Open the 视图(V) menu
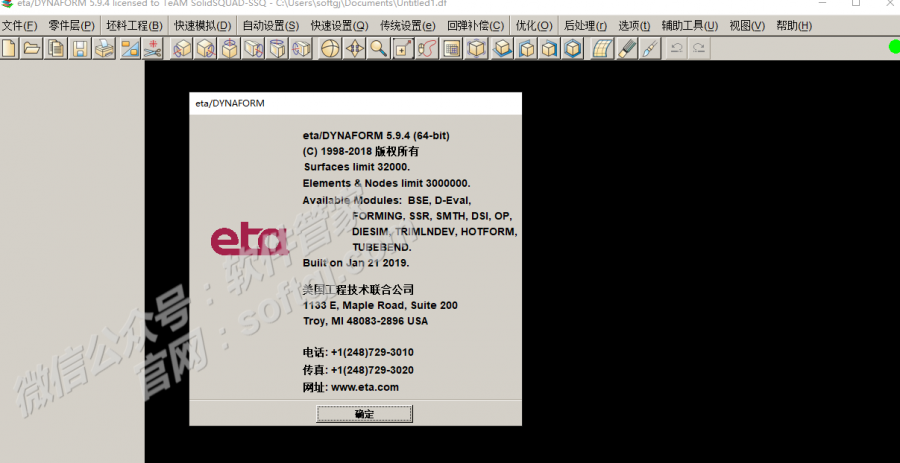 coord(747,26)
